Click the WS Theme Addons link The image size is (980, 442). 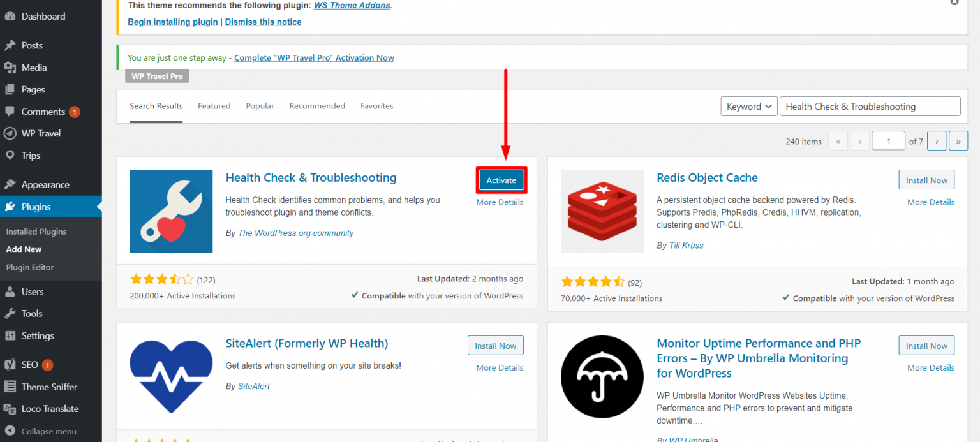point(353,5)
